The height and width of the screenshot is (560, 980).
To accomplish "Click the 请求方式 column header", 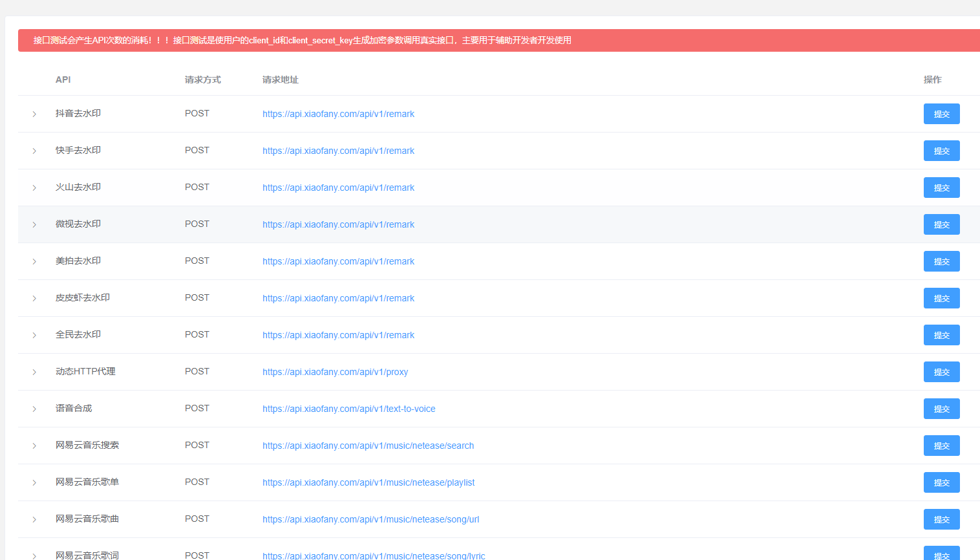I will (x=202, y=80).
